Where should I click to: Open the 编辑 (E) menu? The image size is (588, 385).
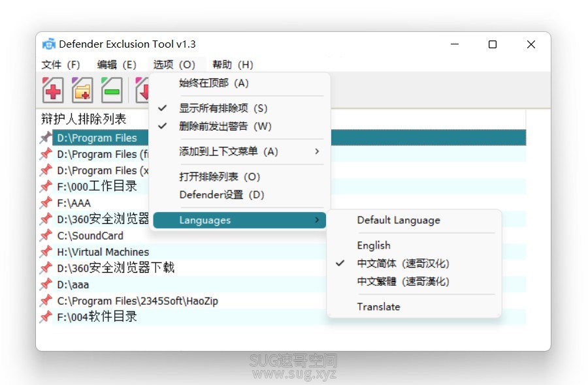click(x=117, y=65)
